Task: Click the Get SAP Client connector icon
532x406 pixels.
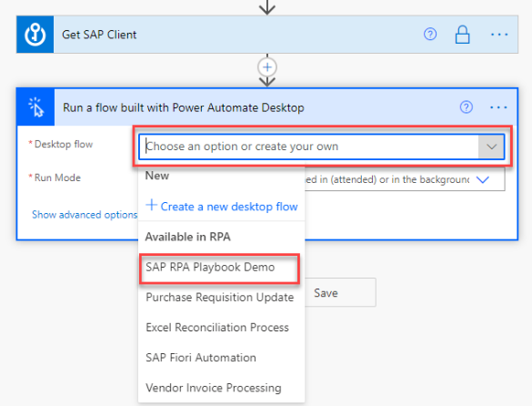Action: tap(35, 35)
